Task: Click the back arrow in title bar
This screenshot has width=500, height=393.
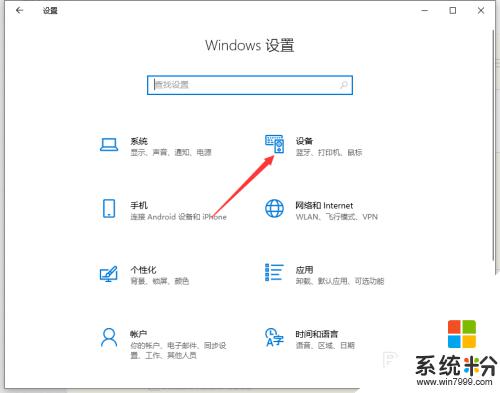Action: point(19,10)
